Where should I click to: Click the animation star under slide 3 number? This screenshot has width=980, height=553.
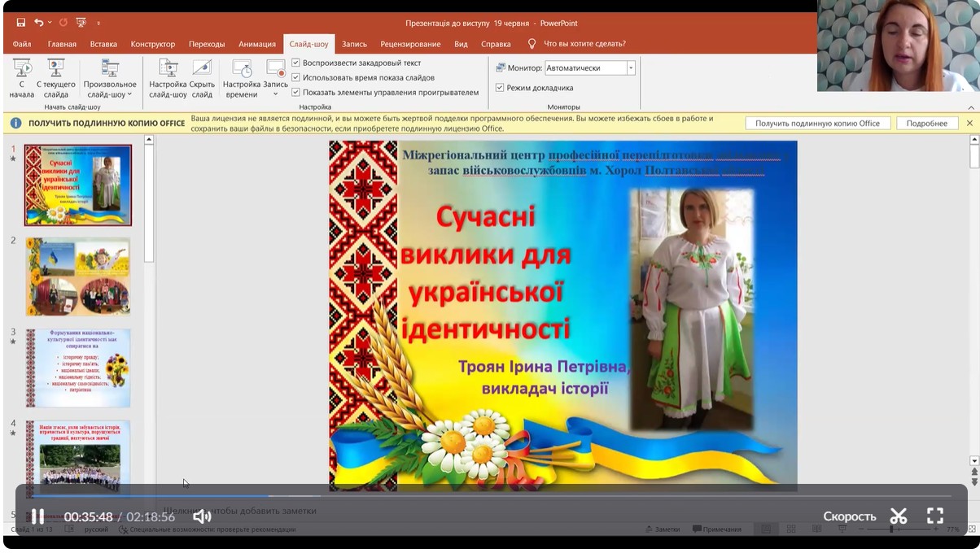[13, 342]
